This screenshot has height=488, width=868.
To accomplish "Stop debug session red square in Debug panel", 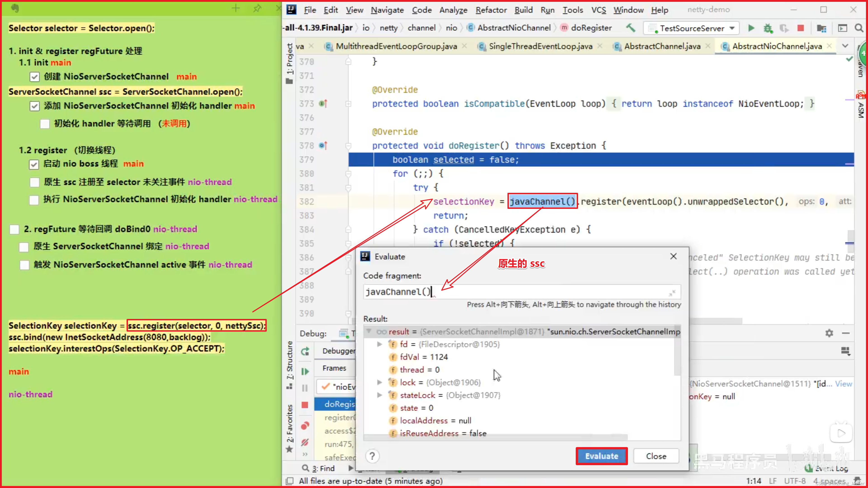I will point(305,405).
